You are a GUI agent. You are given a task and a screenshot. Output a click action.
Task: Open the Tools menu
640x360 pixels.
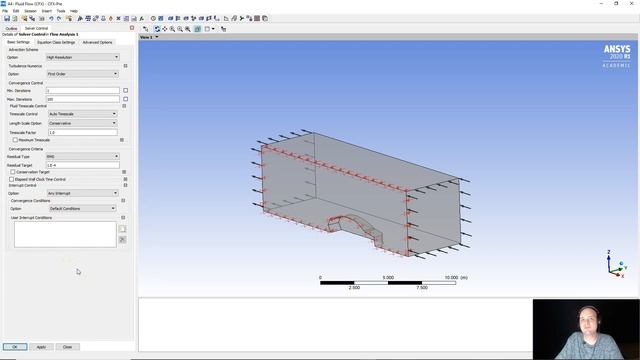61,11
